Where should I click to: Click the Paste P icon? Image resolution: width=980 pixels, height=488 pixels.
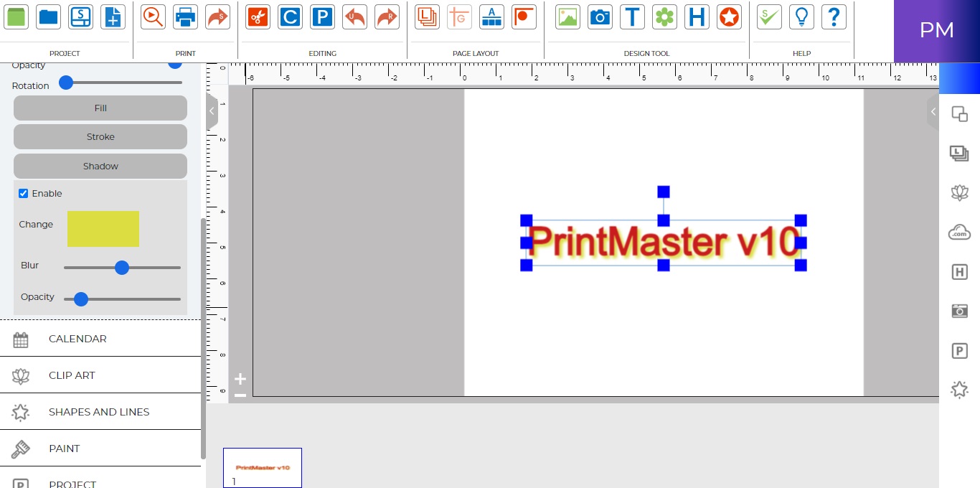point(322,17)
